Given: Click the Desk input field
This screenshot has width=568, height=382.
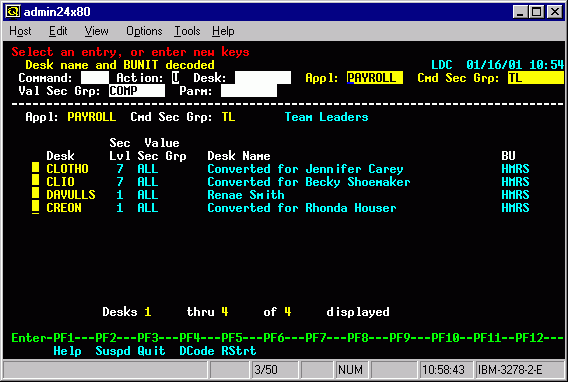Looking at the screenshot, I should (263, 77).
